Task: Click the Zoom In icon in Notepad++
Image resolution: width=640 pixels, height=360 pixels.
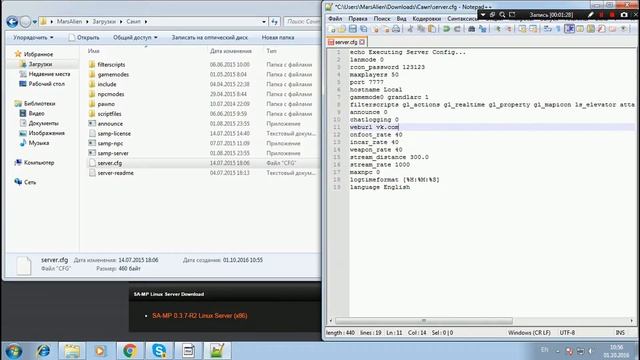Action: click(x=498, y=29)
